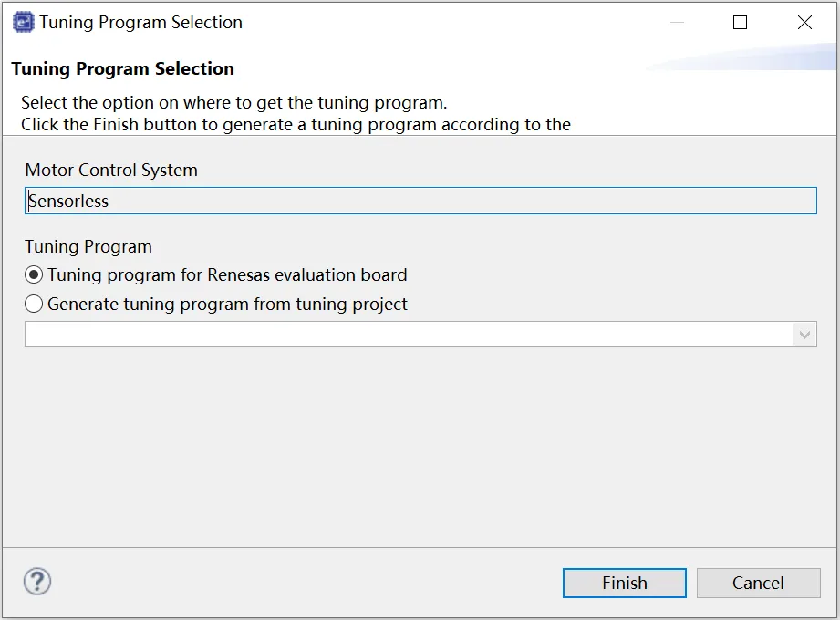Click the 'Select the option on where' description
This screenshot has width=840, height=620.
[x=234, y=102]
